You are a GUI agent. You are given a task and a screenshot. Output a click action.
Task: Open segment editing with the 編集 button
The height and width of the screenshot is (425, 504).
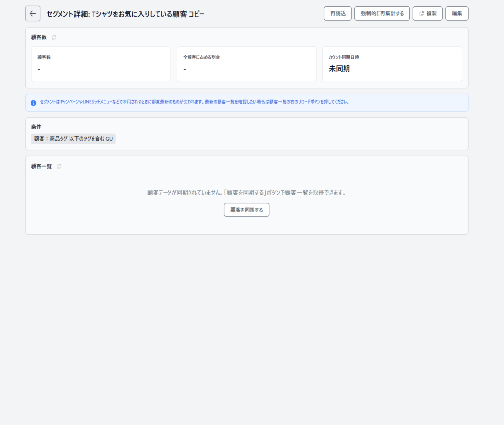(x=456, y=14)
